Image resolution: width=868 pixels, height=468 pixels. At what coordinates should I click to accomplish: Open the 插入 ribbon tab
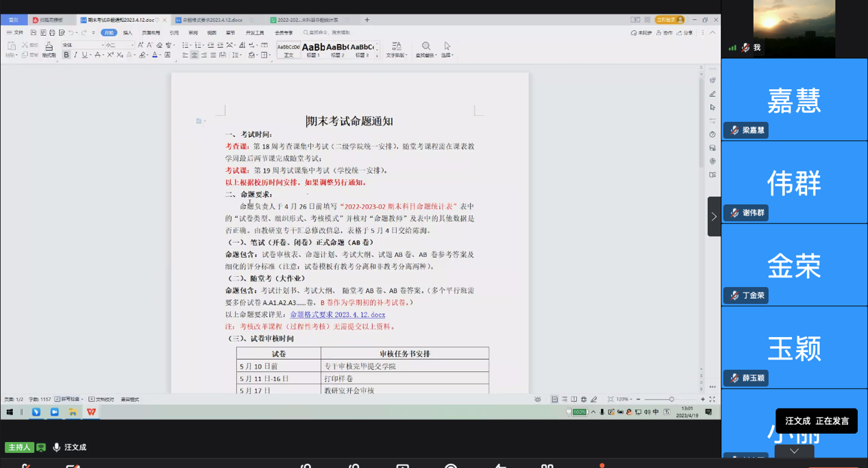[x=127, y=32]
